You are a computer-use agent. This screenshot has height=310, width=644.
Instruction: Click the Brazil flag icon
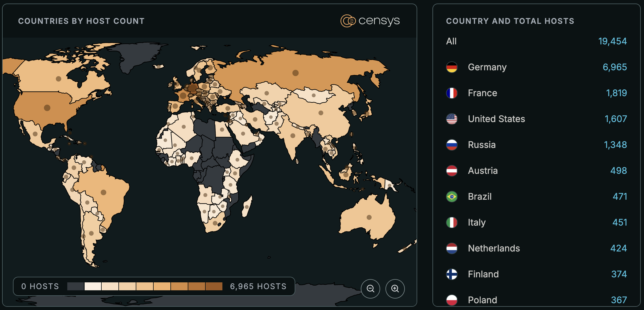click(452, 196)
